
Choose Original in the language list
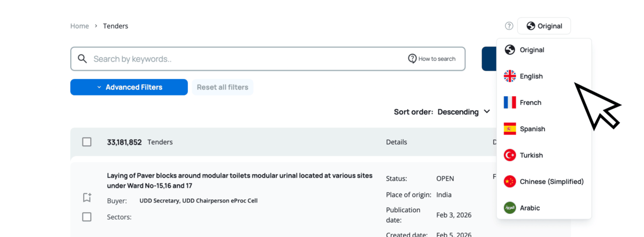tap(531, 50)
